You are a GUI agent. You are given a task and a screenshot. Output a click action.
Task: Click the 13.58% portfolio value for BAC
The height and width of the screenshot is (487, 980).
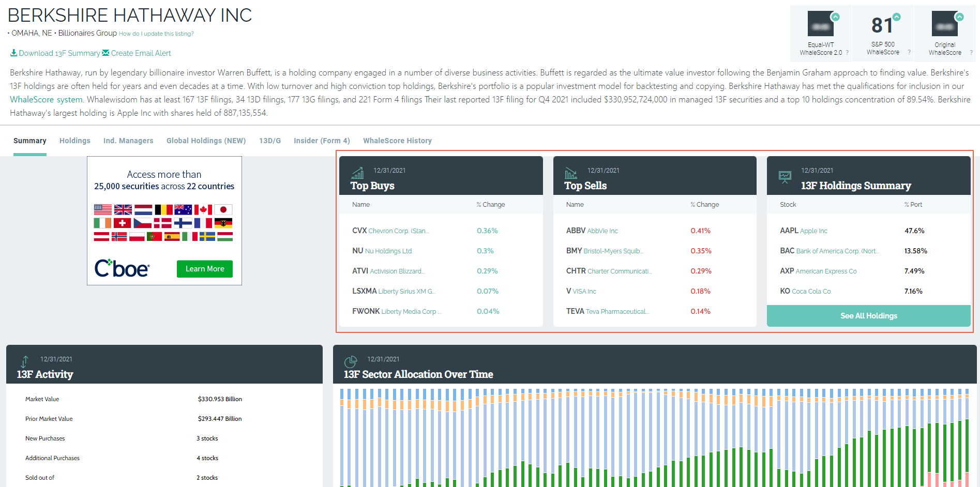point(916,251)
